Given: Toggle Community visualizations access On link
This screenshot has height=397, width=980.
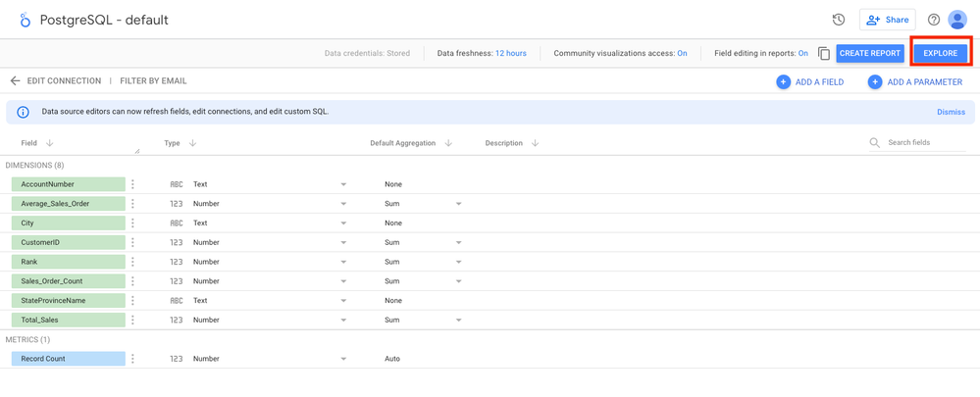Looking at the screenshot, I should tap(682, 54).
